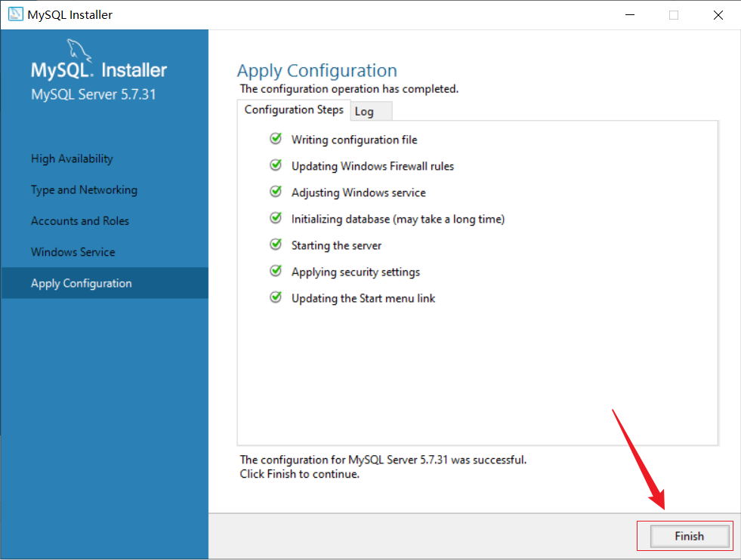This screenshot has width=741, height=560.
Task: Click the MySQL Installer title bar icon
Action: tap(16, 14)
